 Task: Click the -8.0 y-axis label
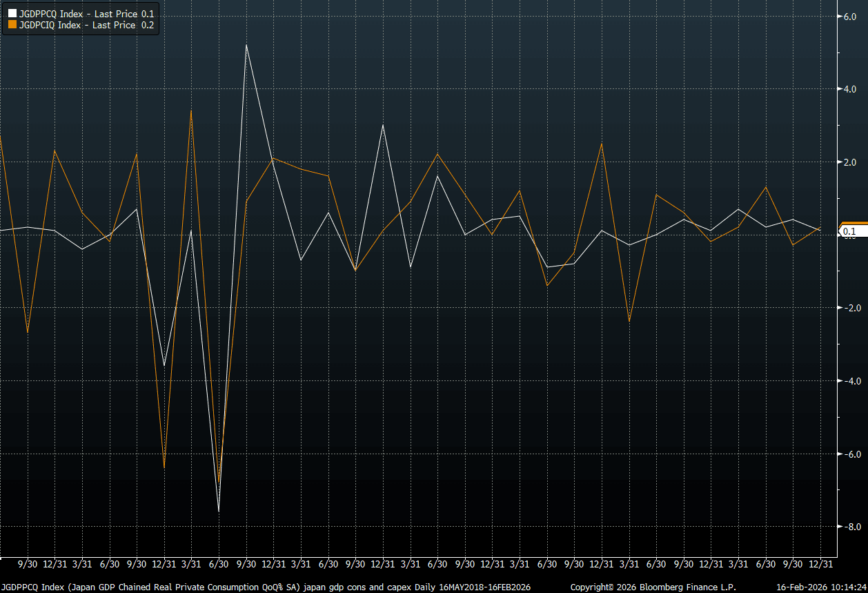pyautogui.click(x=847, y=527)
